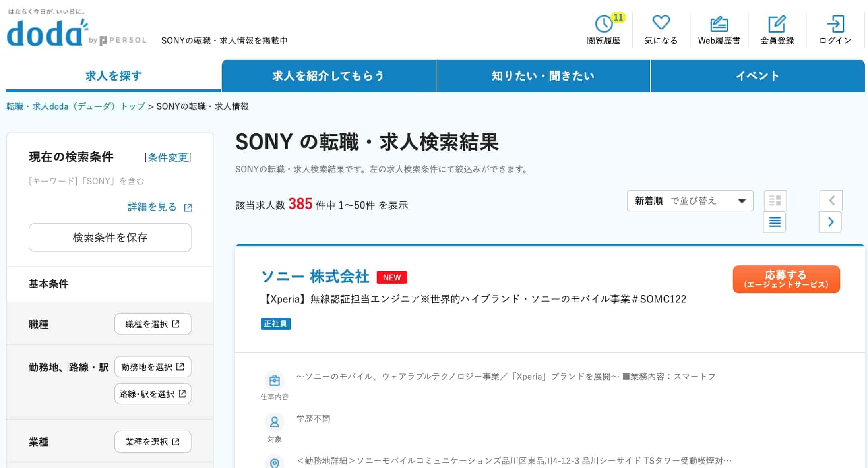Open the 閲覧履歴 clock icon
This screenshot has height=468, width=868.
(x=603, y=24)
